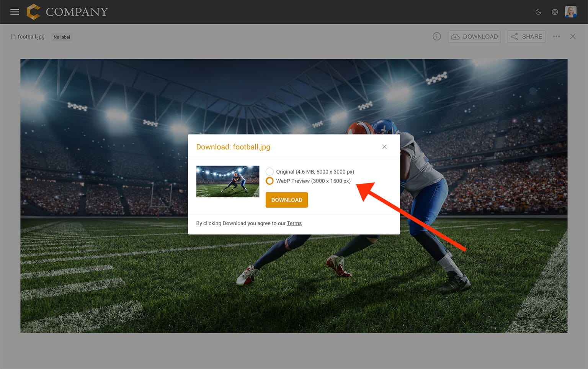
Task: Click the COMPANY brand text
Action: click(x=77, y=12)
